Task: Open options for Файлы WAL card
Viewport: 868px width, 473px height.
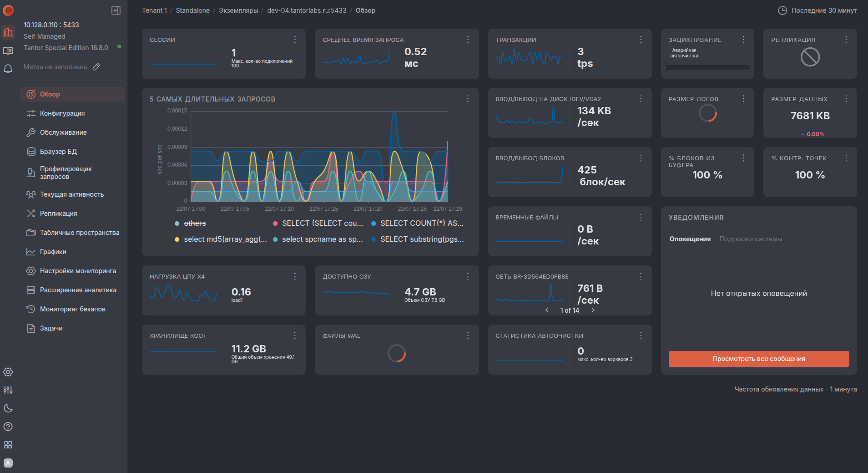Action: 468,336
